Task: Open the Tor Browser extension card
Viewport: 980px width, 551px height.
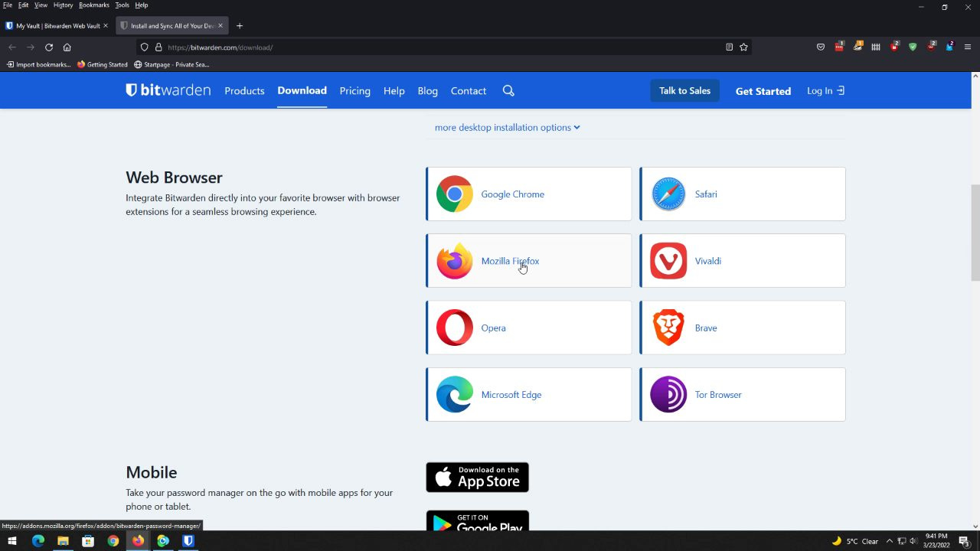Action: (x=743, y=395)
